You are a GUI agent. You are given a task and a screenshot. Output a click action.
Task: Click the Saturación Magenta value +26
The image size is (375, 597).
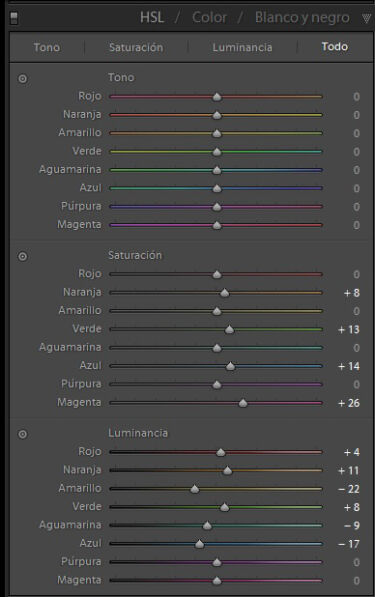point(349,403)
